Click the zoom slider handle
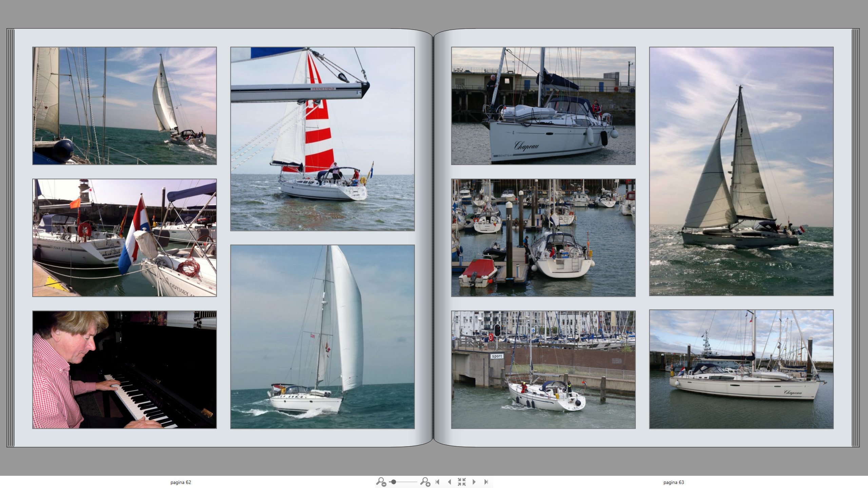 pyautogui.click(x=394, y=482)
